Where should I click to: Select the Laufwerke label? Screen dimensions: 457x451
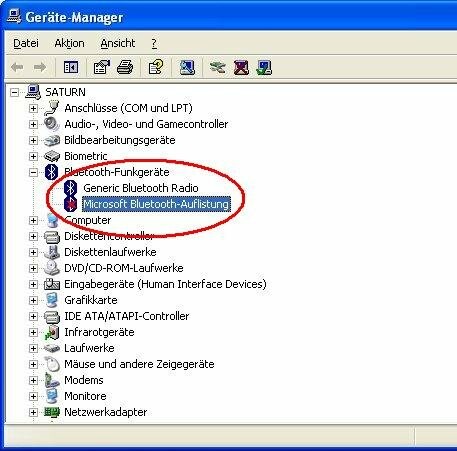[x=89, y=348]
